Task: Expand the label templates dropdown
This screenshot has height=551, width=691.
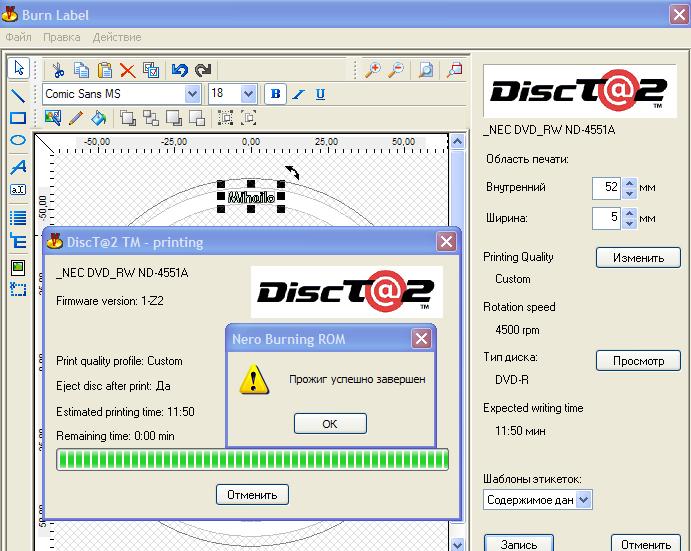Action: (x=583, y=500)
